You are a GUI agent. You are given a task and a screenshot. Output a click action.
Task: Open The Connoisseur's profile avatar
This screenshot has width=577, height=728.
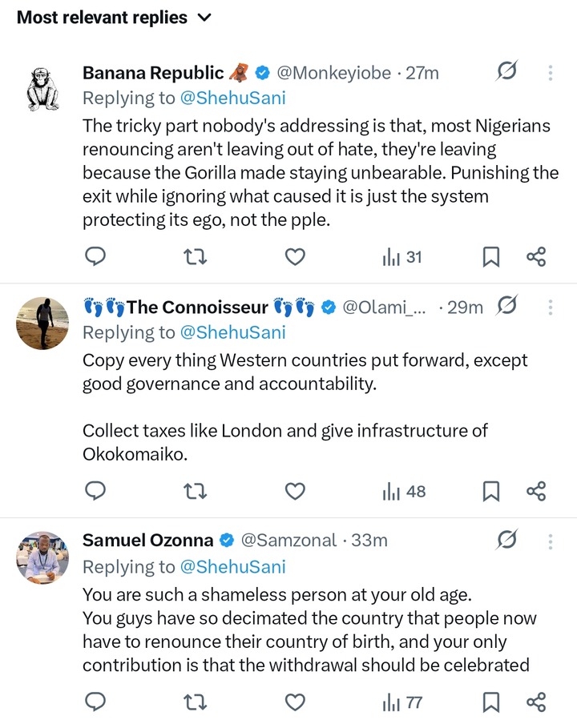pyautogui.click(x=42, y=323)
